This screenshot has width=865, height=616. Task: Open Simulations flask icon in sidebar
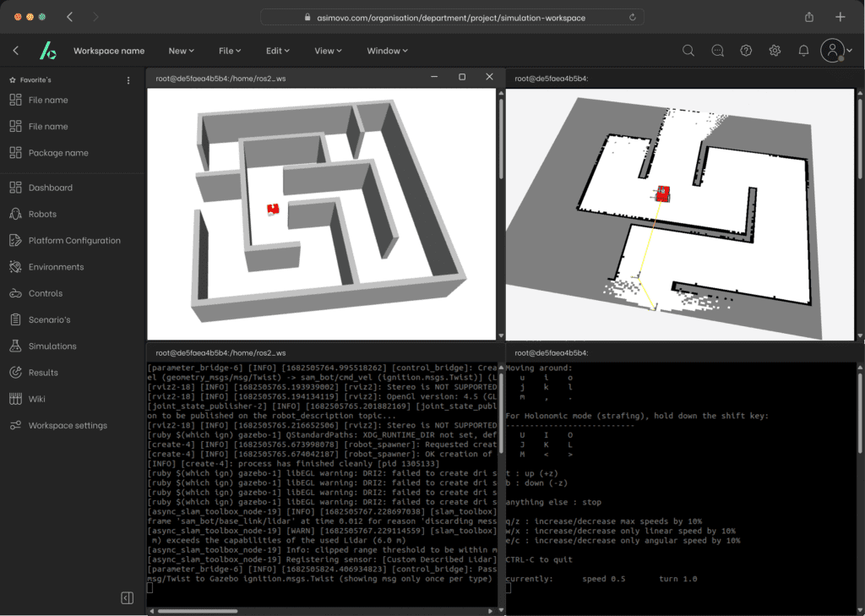(x=14, y=346)
